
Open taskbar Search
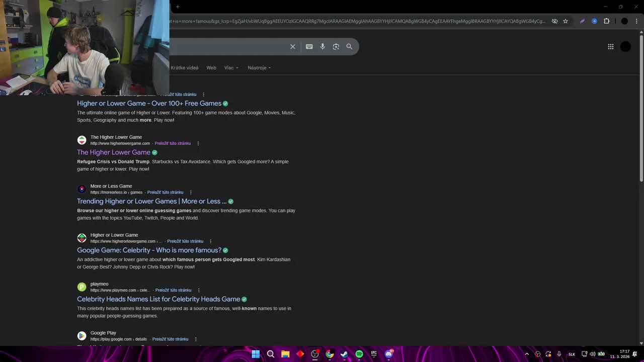271,354
